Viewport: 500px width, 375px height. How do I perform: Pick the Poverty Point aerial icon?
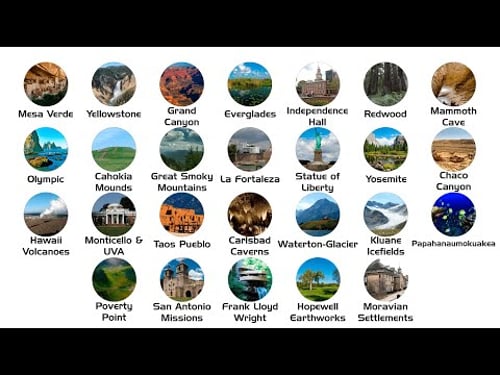pos(114,279)
